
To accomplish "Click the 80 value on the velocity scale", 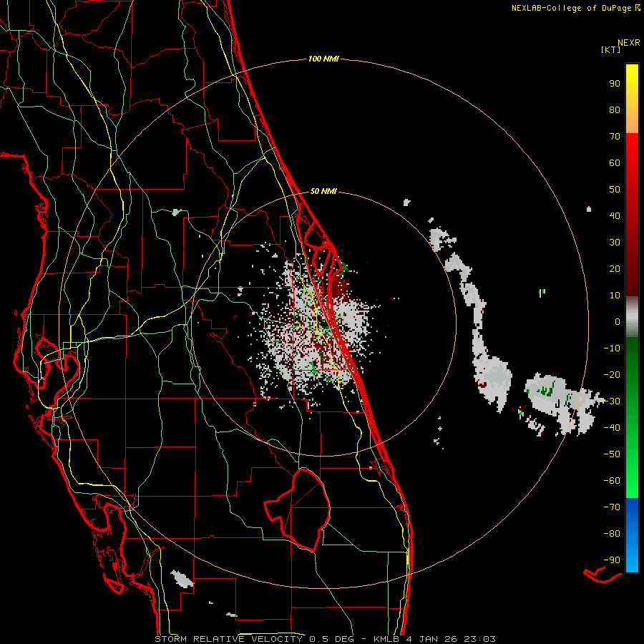I will pos(615,110).
